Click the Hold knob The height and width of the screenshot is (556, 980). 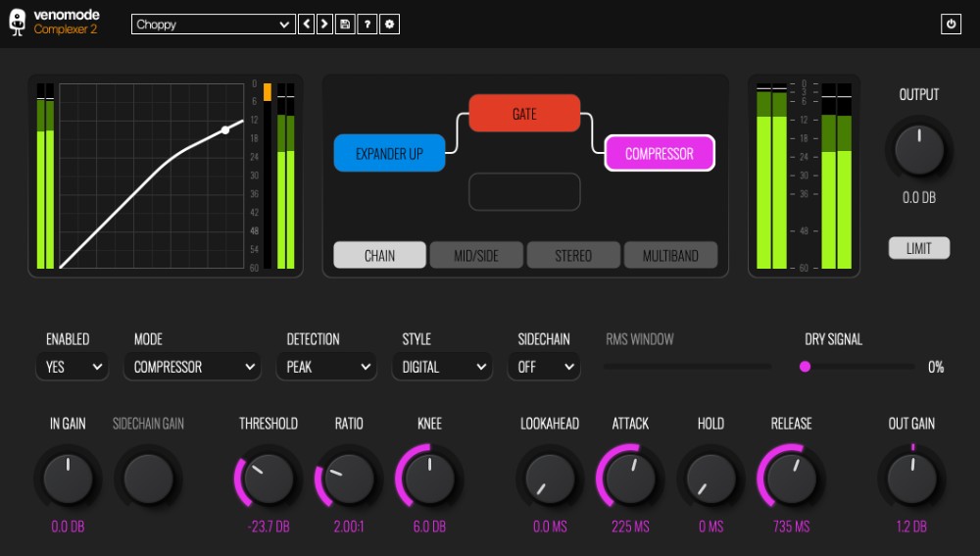(x=710, y=479)
